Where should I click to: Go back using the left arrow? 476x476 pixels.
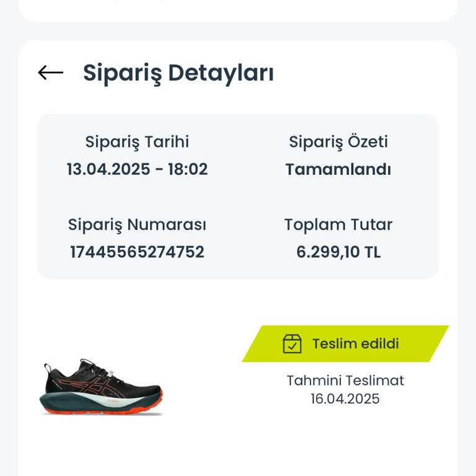click(x=51, y=73)
